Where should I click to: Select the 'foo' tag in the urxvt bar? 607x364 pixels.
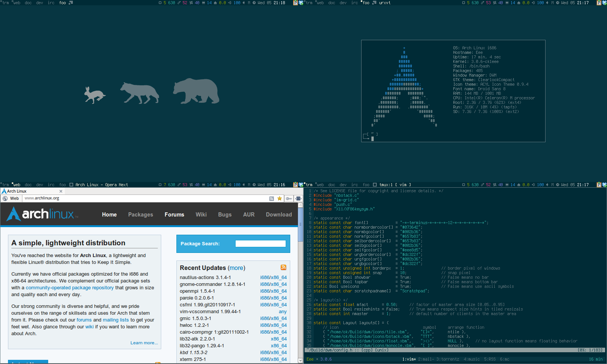366,3
